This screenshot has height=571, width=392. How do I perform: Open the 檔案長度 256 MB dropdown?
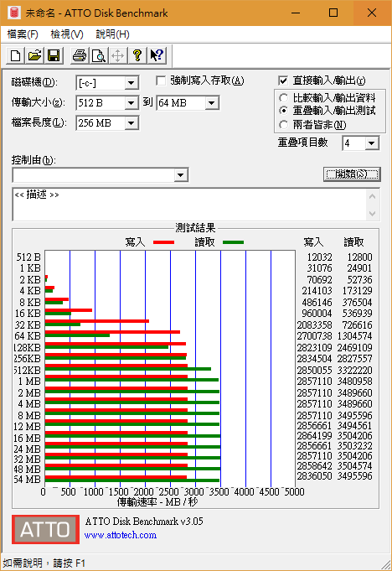point(132,123)
